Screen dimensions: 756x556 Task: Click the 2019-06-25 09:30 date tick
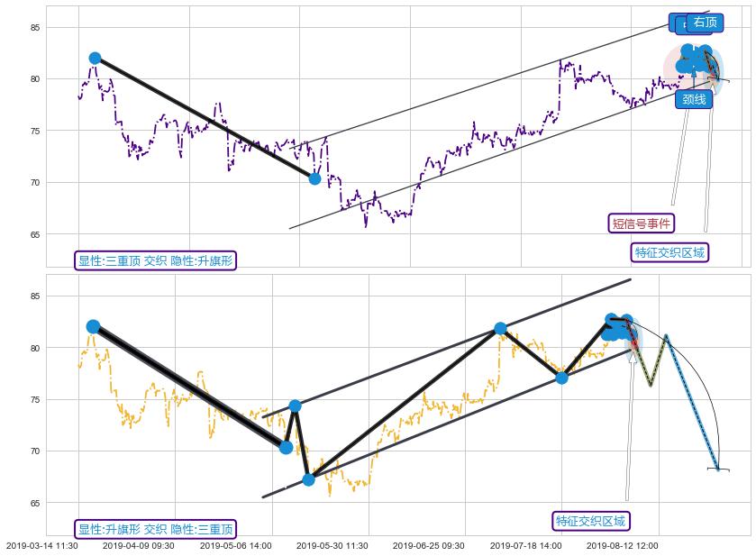429,545
